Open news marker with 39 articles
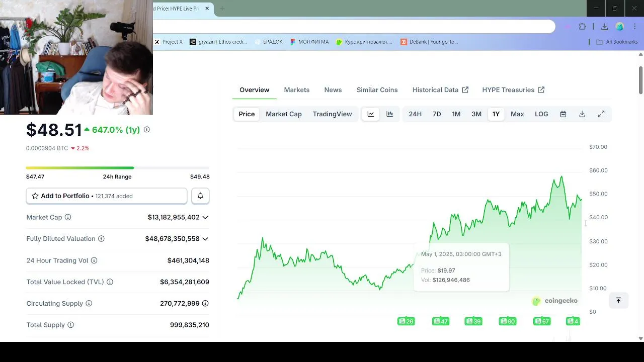This screenshot has height=362, width=644. coord(474,321)
